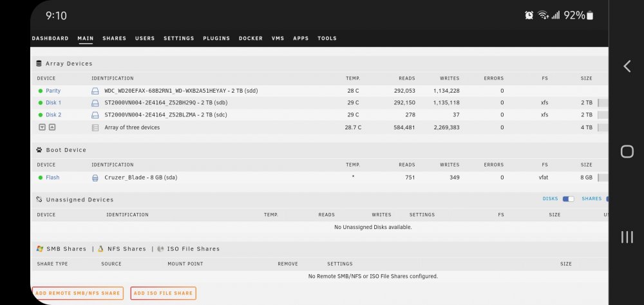The image size is (644, 305).
Task: Click the Boot Device section title
Action: pyautogui.click(x=66, y=150)
